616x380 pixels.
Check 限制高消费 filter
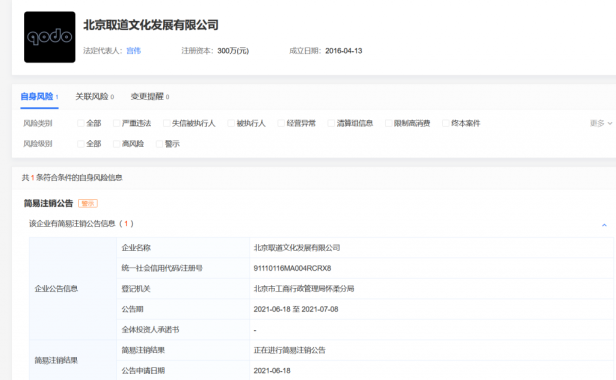click(x=389, y=123)
